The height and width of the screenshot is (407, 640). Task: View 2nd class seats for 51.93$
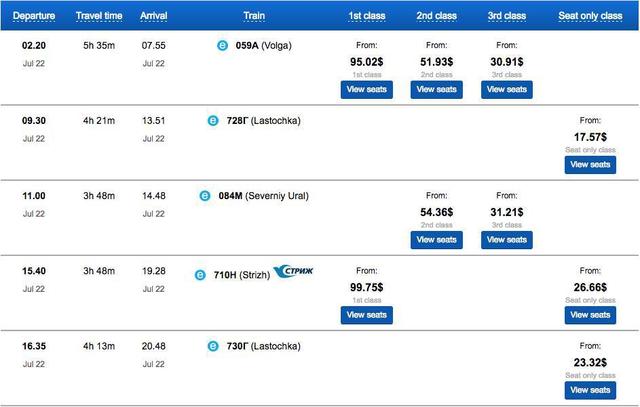tap(436, 89)
